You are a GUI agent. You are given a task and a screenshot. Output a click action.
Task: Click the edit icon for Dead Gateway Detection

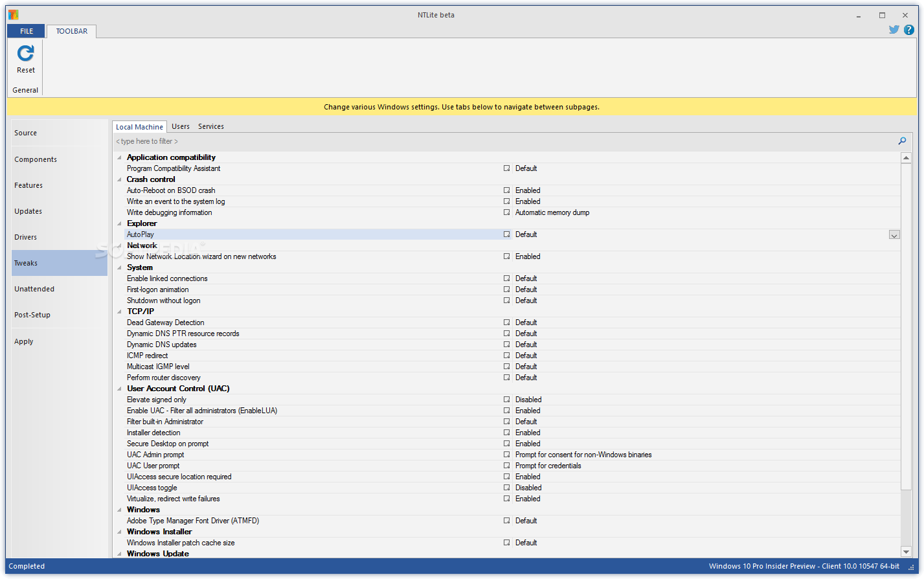507,323
